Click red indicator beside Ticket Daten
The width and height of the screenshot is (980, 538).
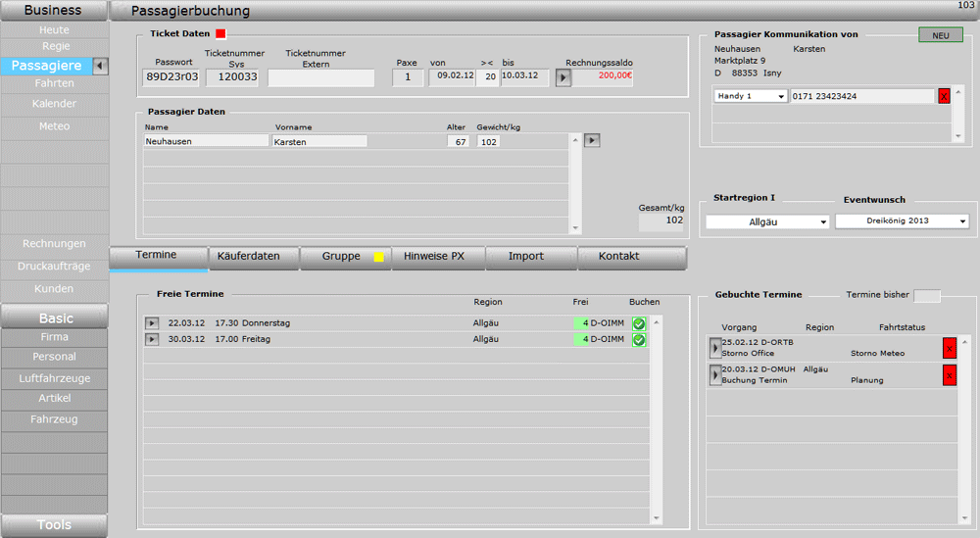point(220,33)
